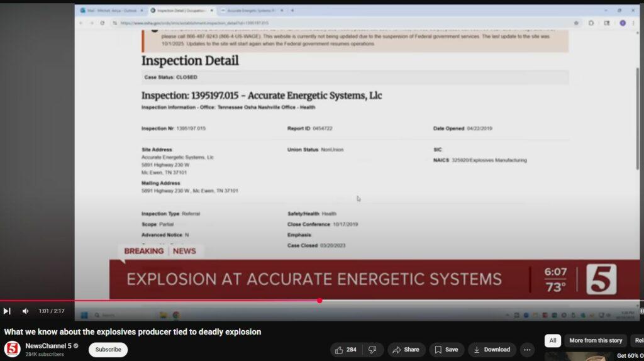Save video to a playlist
The width and height of the screenshot is (644, 361).
pos(447,350)
